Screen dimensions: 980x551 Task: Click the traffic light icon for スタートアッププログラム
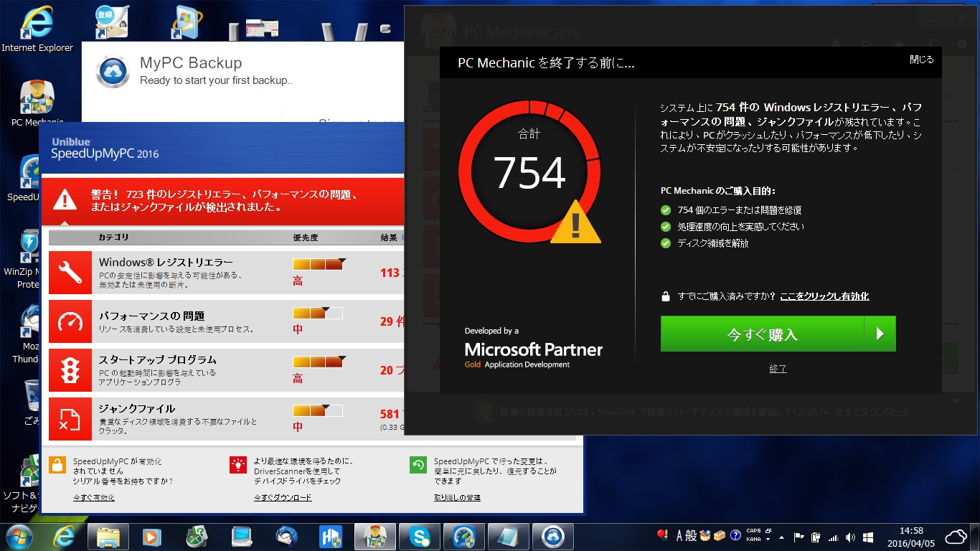tap(70, 370)
